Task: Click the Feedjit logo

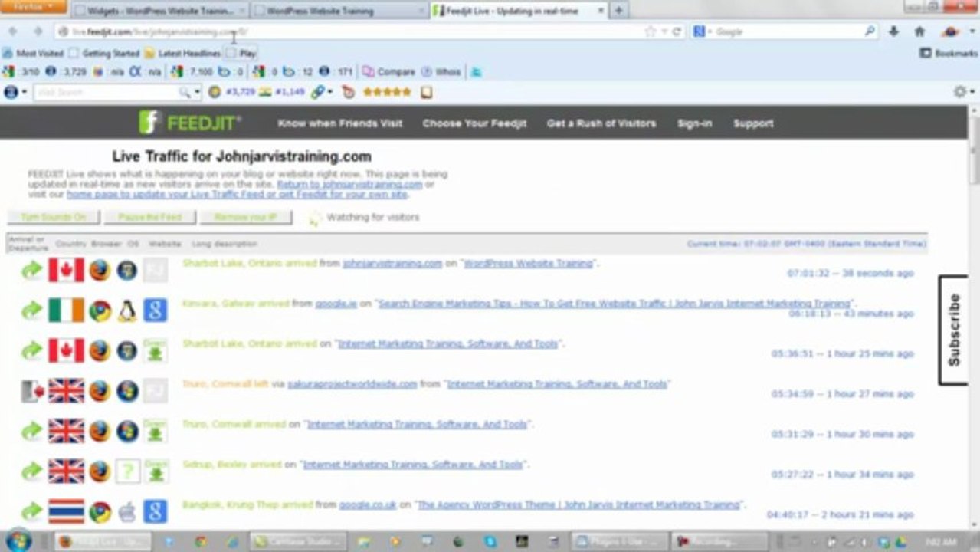Action: pos(189,123)
